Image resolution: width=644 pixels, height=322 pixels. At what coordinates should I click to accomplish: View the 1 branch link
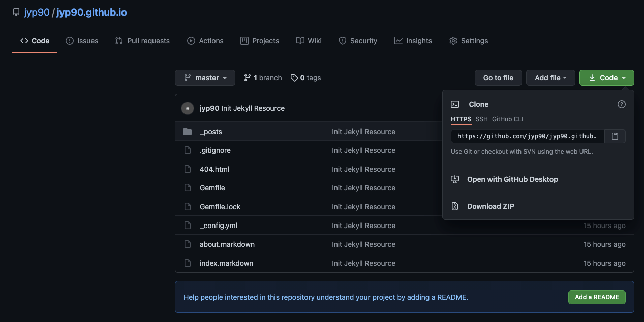(x=263, y=78)
